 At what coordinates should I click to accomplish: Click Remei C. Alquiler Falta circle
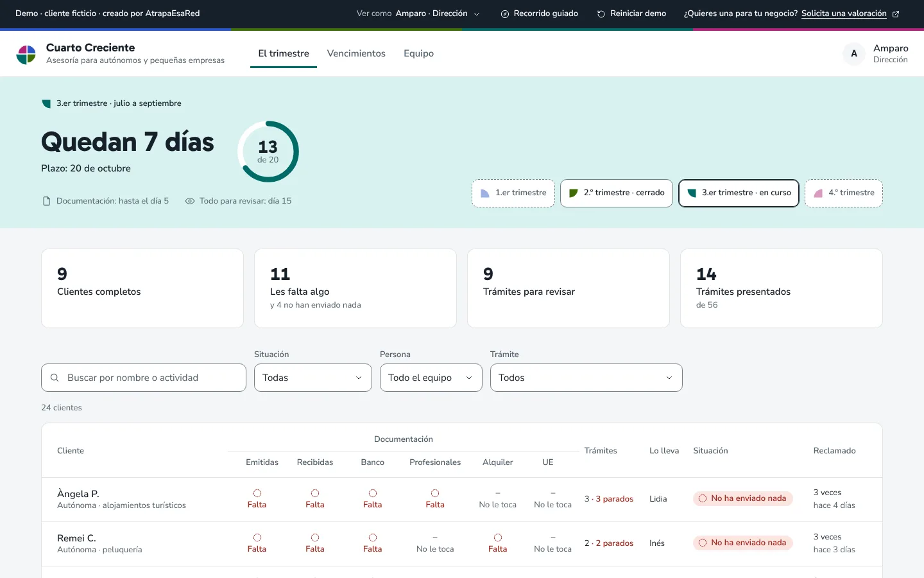498,538
